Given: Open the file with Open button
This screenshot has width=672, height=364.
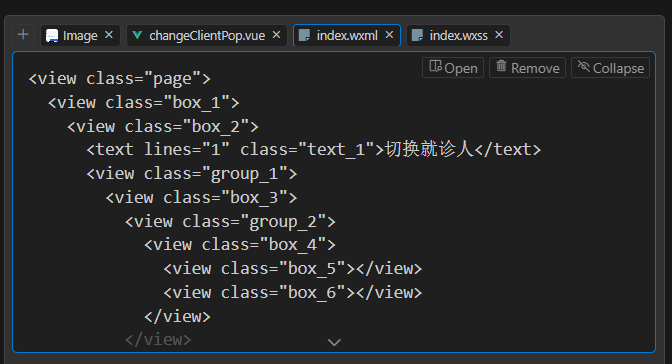Looking at the screenshot, I should (x=453, y=68).
